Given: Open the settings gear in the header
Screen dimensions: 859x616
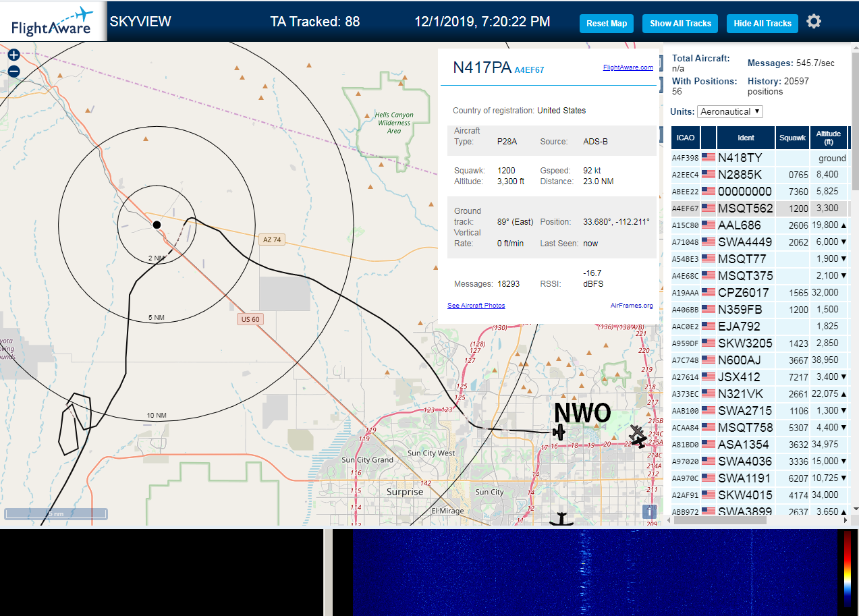Looking at the screenshot, I should click(x=814, y=22).
